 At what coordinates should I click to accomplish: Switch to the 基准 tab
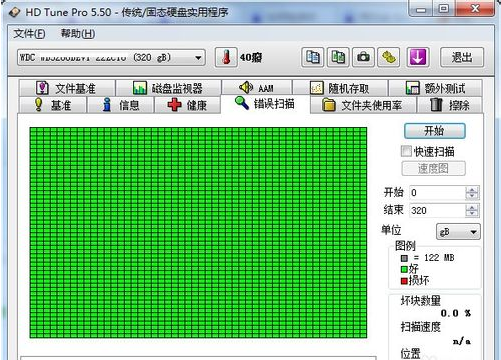[x=53, y=105]
